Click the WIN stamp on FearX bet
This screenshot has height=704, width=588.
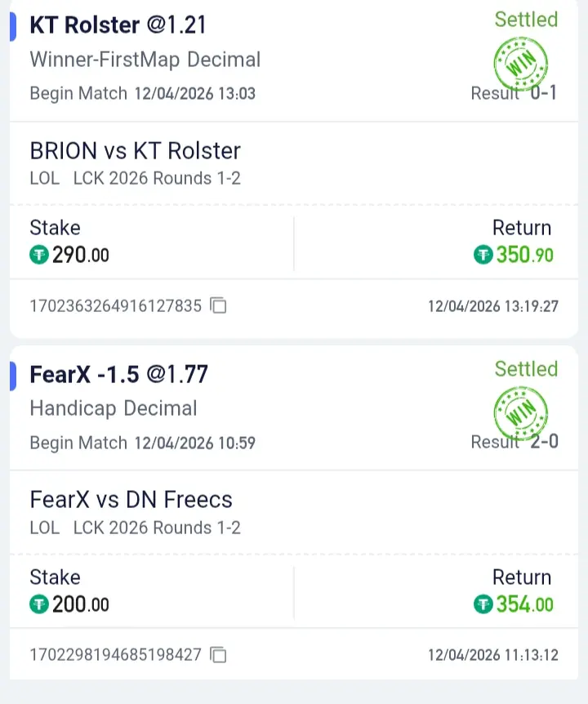point(520,413)
